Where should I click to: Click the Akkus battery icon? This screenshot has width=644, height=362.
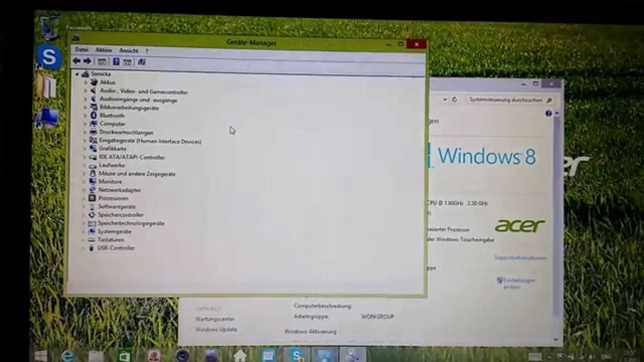tap(94, 82)
